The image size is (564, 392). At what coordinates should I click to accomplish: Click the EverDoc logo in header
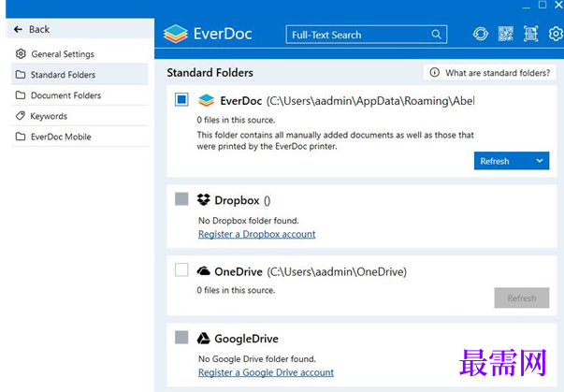(208, 34)
